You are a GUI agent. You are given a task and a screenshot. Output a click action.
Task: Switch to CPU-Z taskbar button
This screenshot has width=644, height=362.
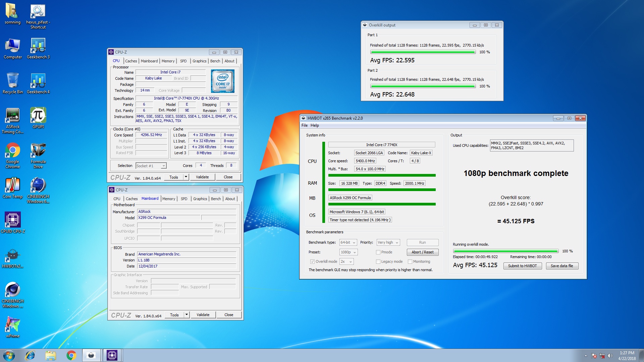pyautogui.click(x=112, y=355)
